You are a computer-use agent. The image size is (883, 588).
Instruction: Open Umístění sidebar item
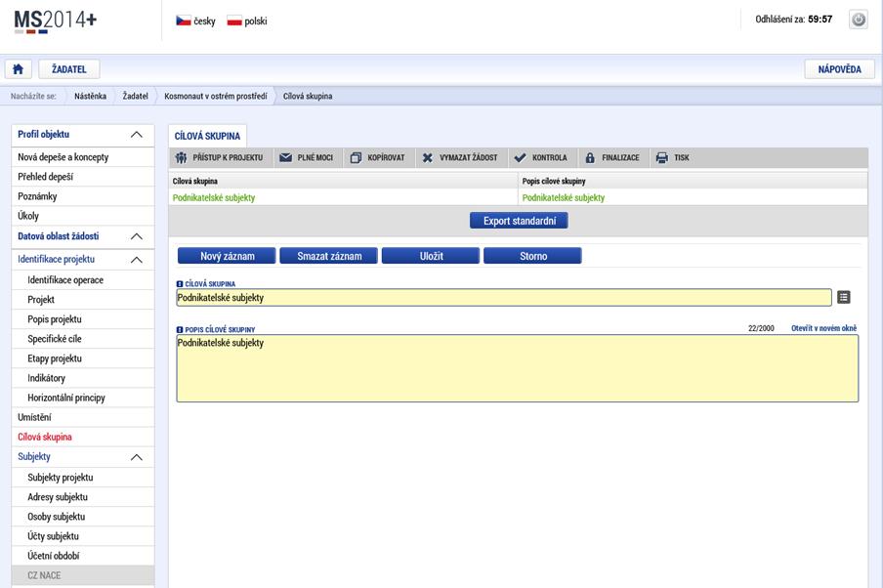(x=83, y=417)
